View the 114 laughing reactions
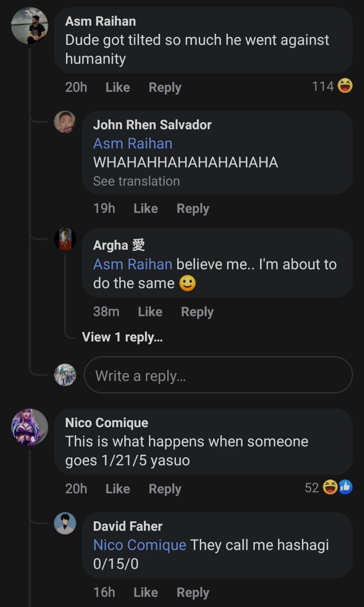This screenshot has width=364, height=607. click(x=332, y=86)
